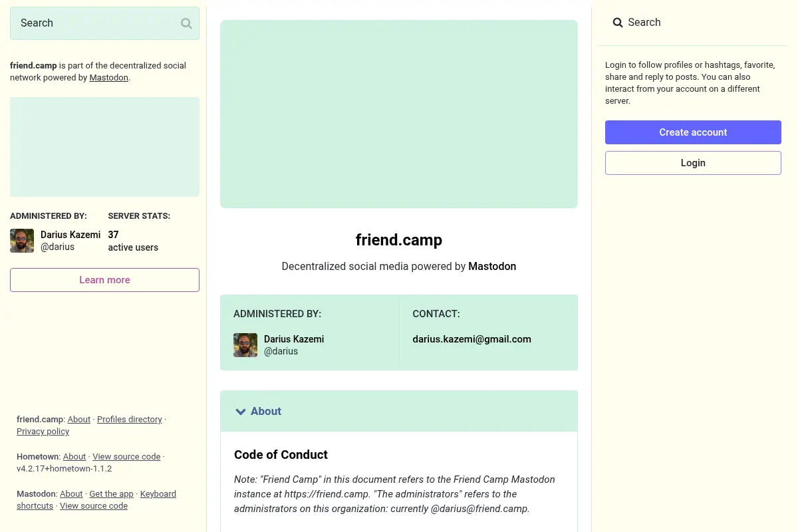This screenshot has height=532, width=798.
Task: Open the Keyboard shortcuts link
Action: [x=96, y=500]
